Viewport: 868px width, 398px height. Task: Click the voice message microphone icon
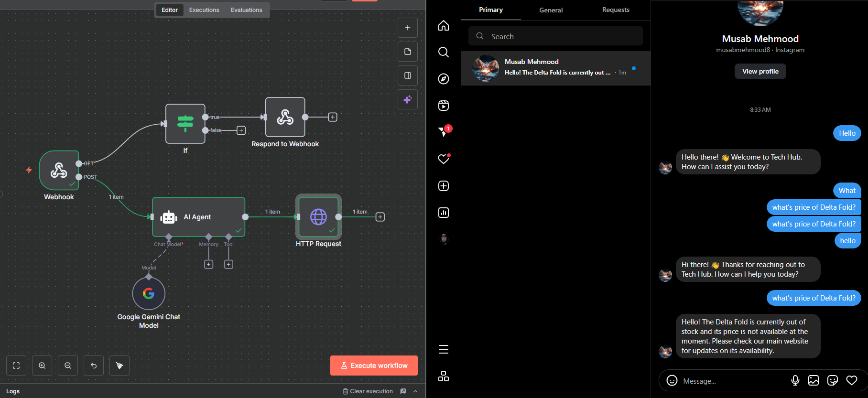pos(795,380)
